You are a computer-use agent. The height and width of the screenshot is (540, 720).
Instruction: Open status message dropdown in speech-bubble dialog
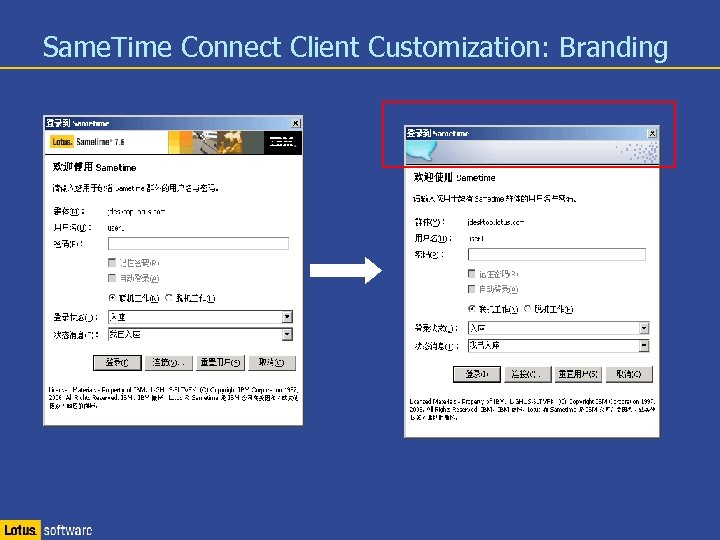[644, 345]
